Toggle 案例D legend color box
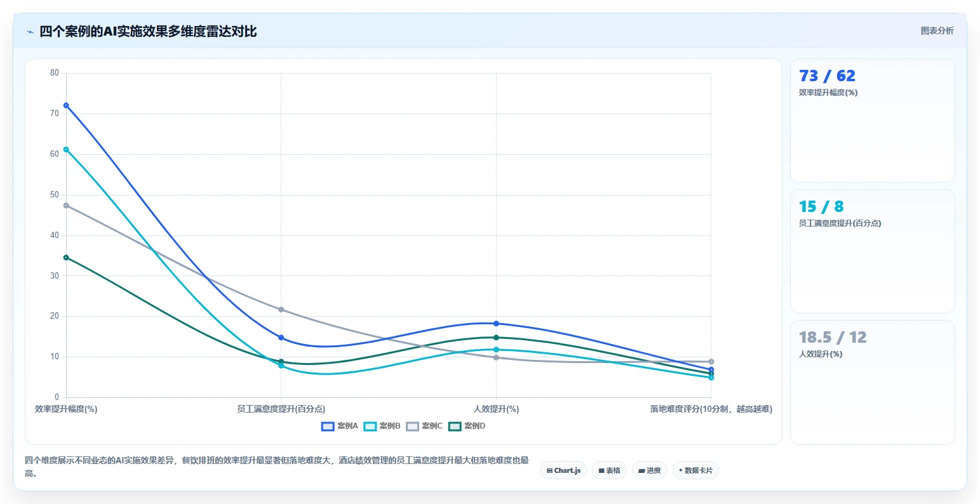The width and height of the screenshot is (980, 504). pyautogui.click(x=455, y=427)
